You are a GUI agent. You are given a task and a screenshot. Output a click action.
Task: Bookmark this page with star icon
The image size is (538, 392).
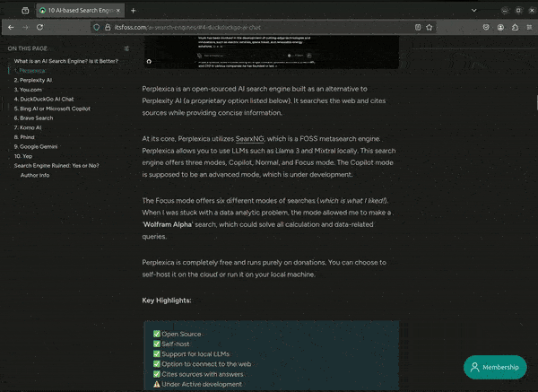point(430,28)
